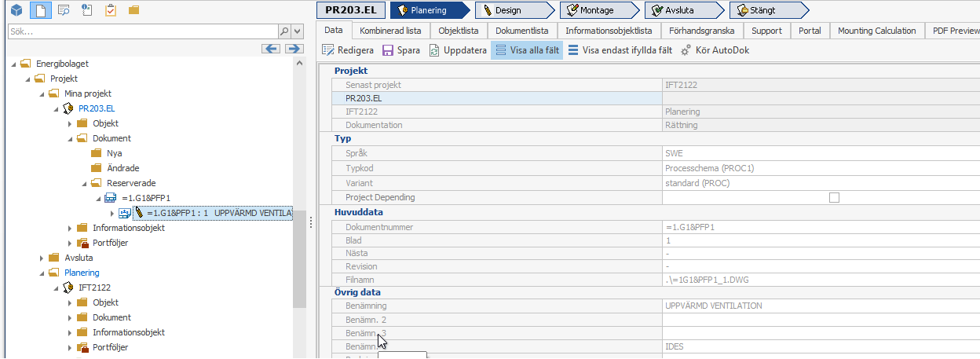Collapse the Mina projekt node
Image resolution: width=980 pixels, height=359 pixels.
[42, 93]
